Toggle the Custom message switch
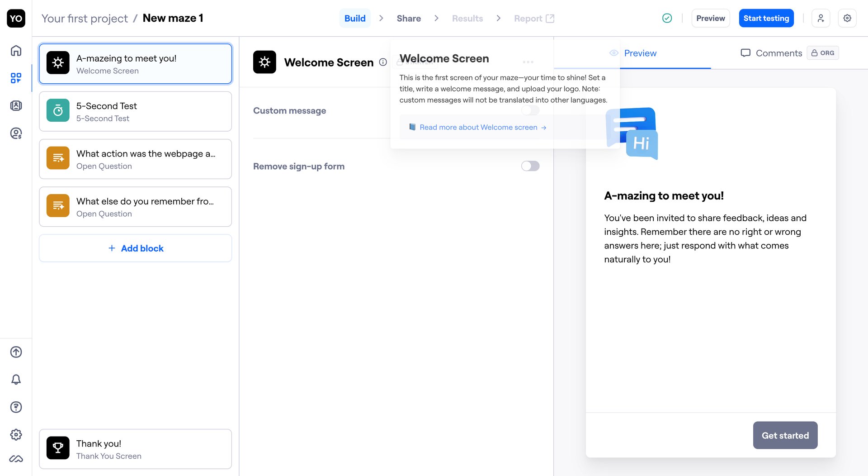 530,110
